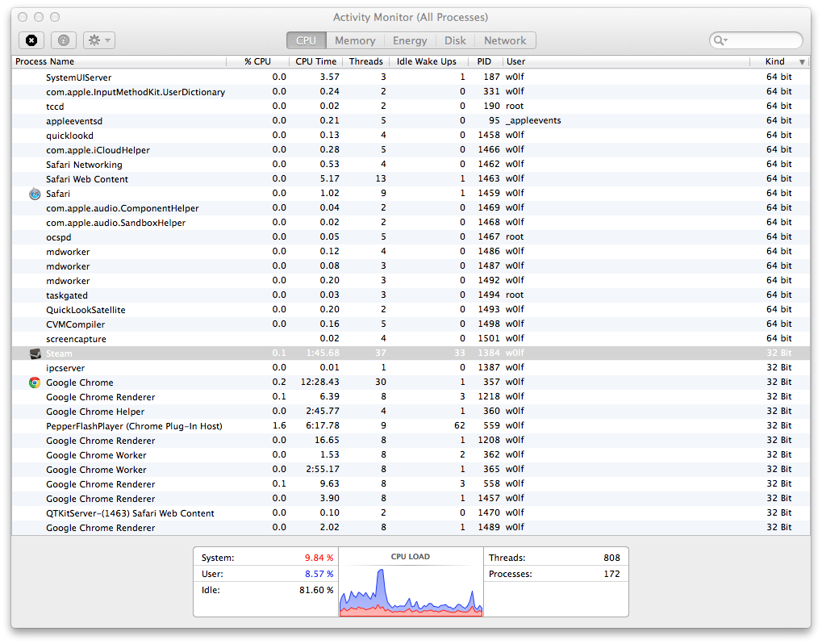
Task: Sort by PID column header
Action: coord(484,61)
